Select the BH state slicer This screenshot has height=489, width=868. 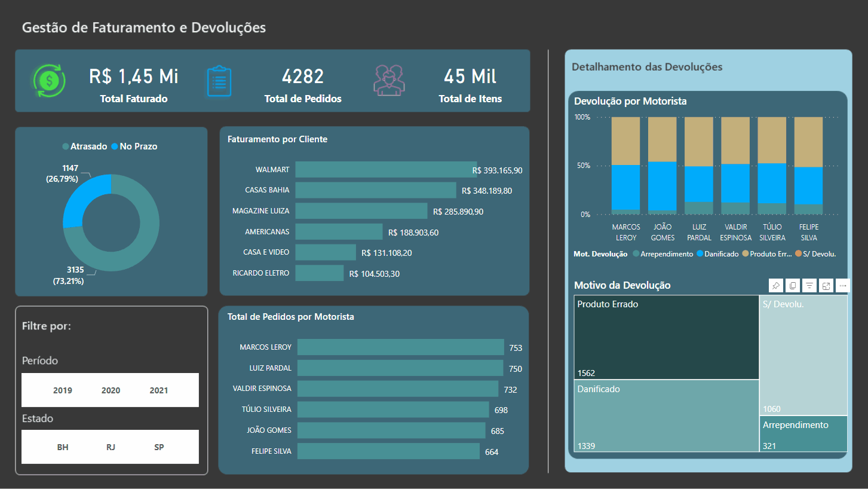63,447
